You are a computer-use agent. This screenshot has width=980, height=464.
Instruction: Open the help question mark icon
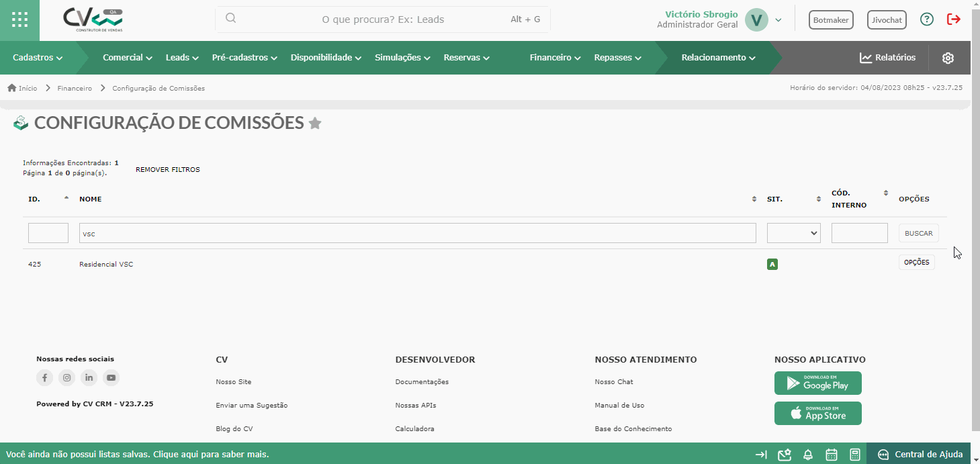927,19
